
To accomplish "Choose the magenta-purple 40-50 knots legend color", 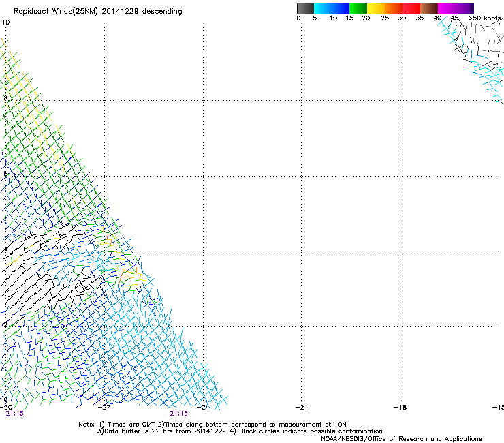I will [x=456, y=8].
